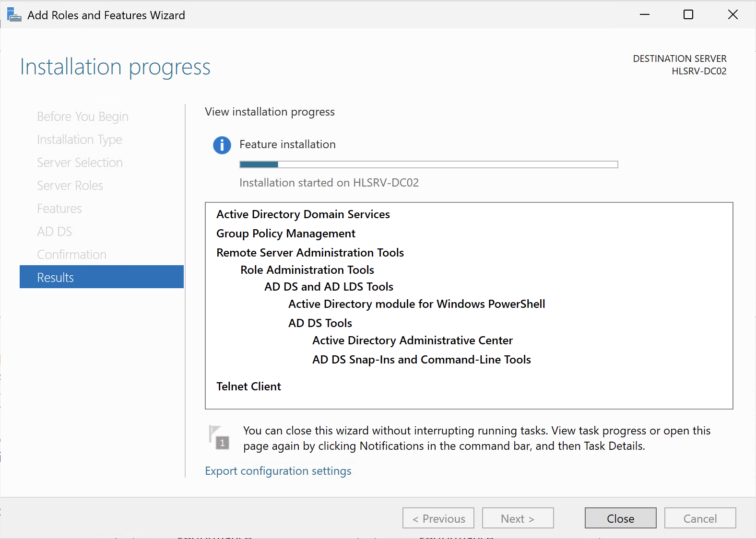Select Active Directory Domain Services entry

[x=303, y=214]
